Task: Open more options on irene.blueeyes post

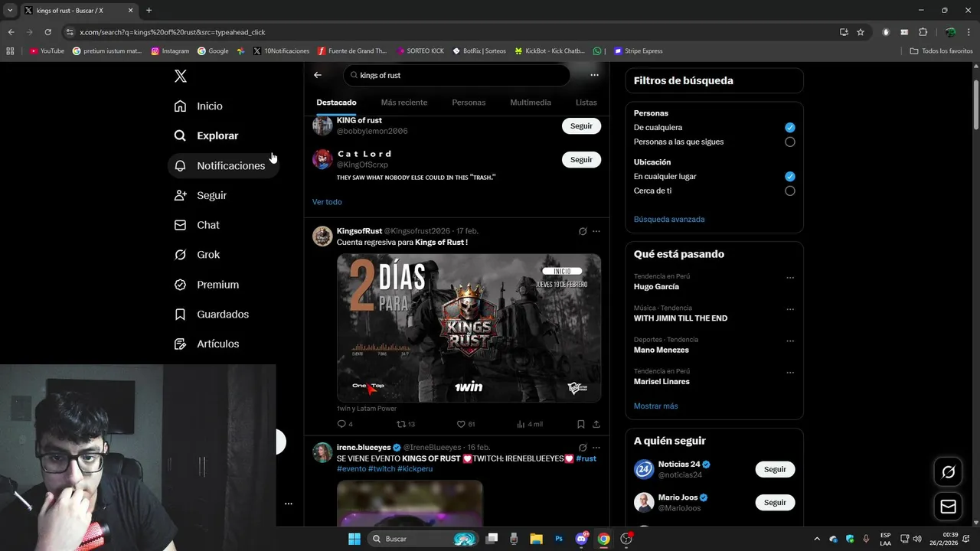Action: (596, 448)
